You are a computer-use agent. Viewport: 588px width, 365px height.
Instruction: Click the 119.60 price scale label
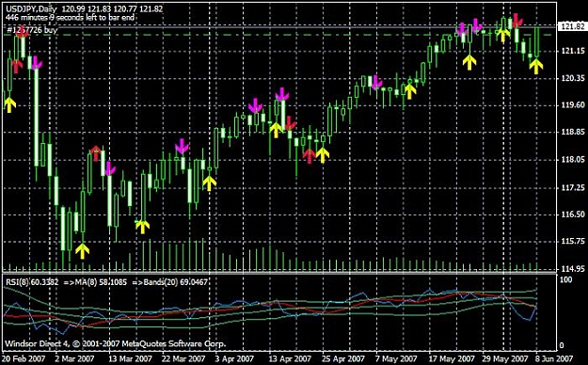pos(572,105)
